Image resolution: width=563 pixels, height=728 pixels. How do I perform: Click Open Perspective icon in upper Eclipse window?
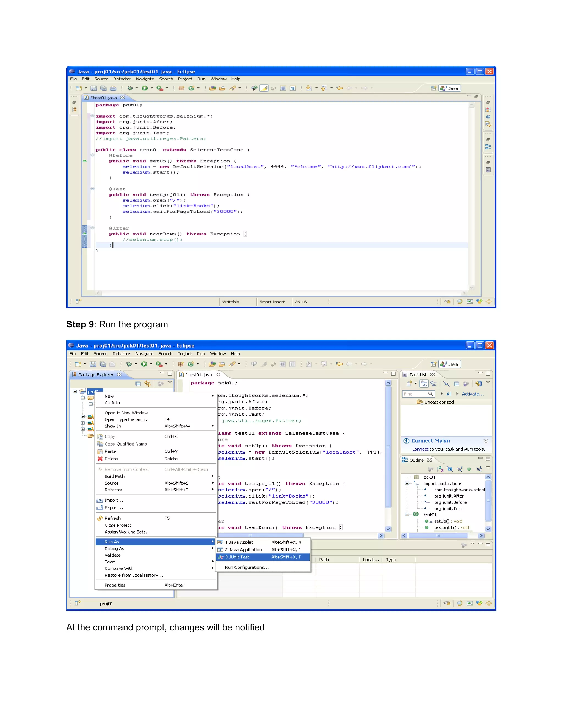433,88
